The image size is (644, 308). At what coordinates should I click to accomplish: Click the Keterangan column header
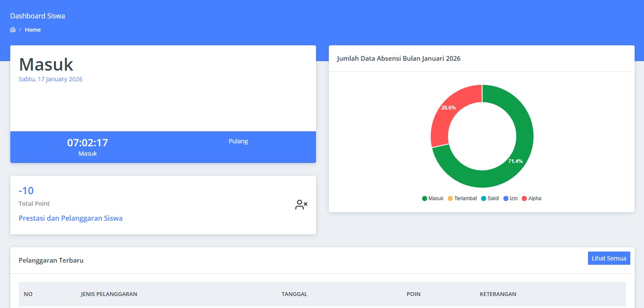pyautogui.click(x=498, y=294)
